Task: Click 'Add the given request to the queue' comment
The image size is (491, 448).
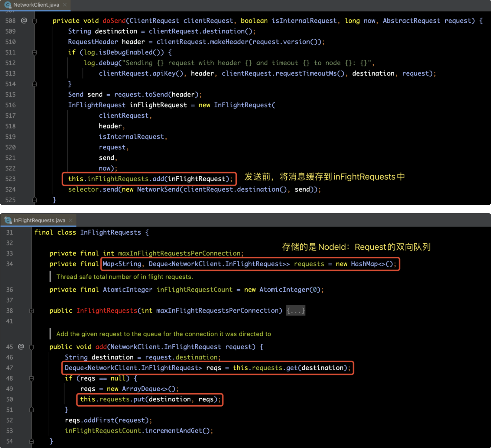Action: click(164, 334)
